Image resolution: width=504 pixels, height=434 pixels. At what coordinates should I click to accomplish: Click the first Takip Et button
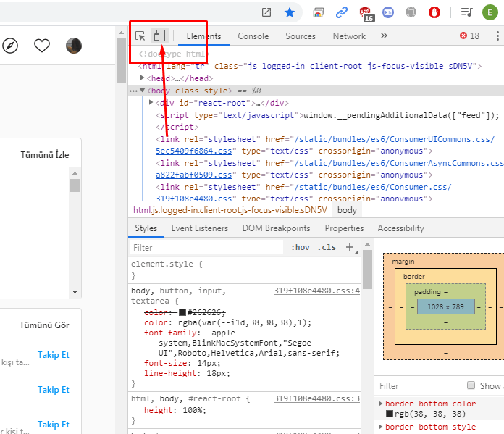pos(54,355)
